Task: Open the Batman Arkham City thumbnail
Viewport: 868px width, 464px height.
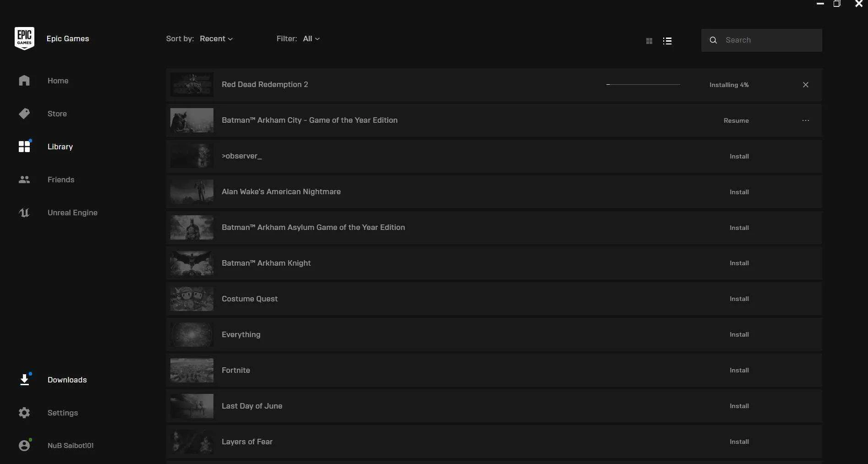Action: click(192, 120)
